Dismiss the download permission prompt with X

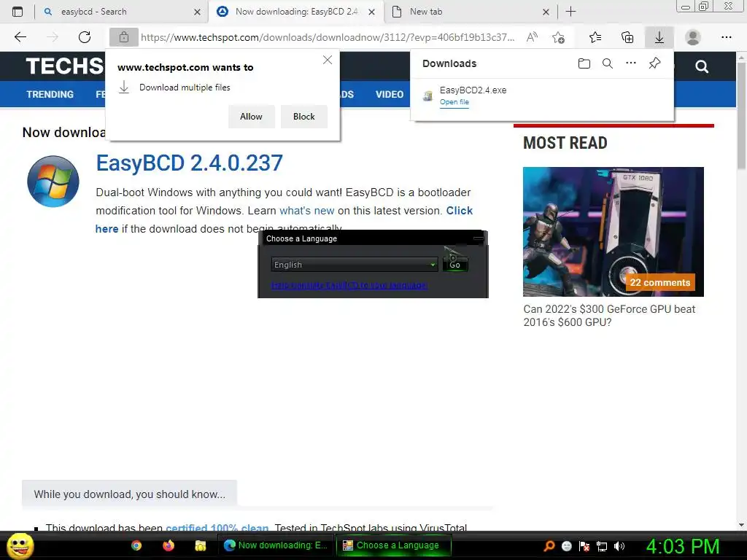328,60
